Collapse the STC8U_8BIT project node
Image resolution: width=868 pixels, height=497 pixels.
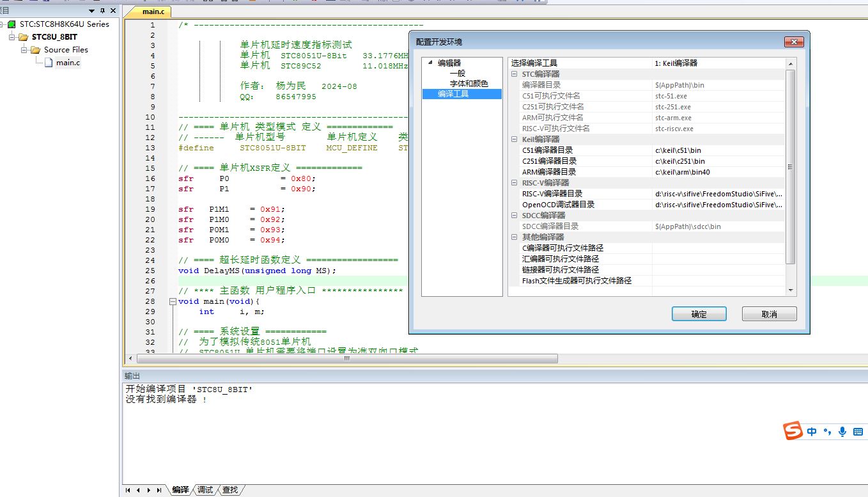pos(13,37)
